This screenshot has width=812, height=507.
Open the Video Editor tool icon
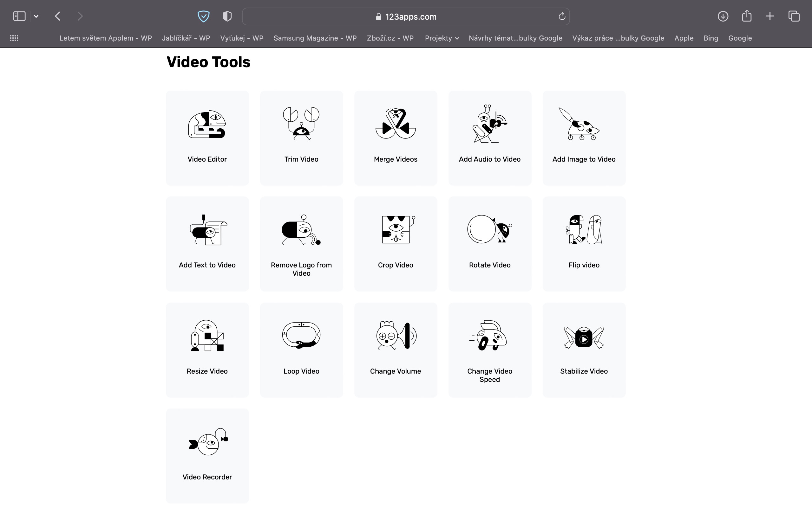click(x=207, y=124)
